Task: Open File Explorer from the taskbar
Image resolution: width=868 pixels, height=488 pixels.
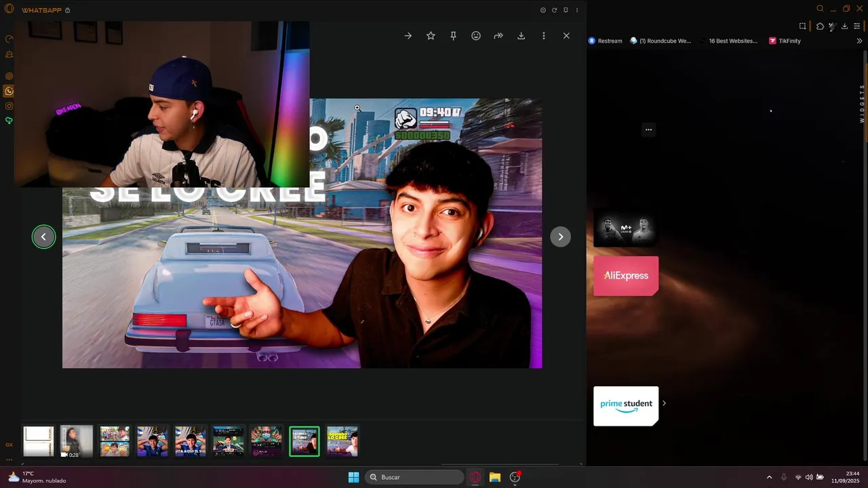Action: click(x=495, y=477)
